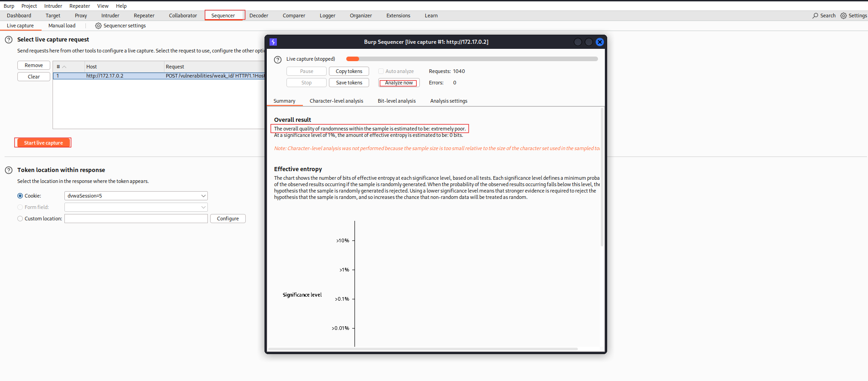
Task: Open the Project menu
Action: point(29,6)
